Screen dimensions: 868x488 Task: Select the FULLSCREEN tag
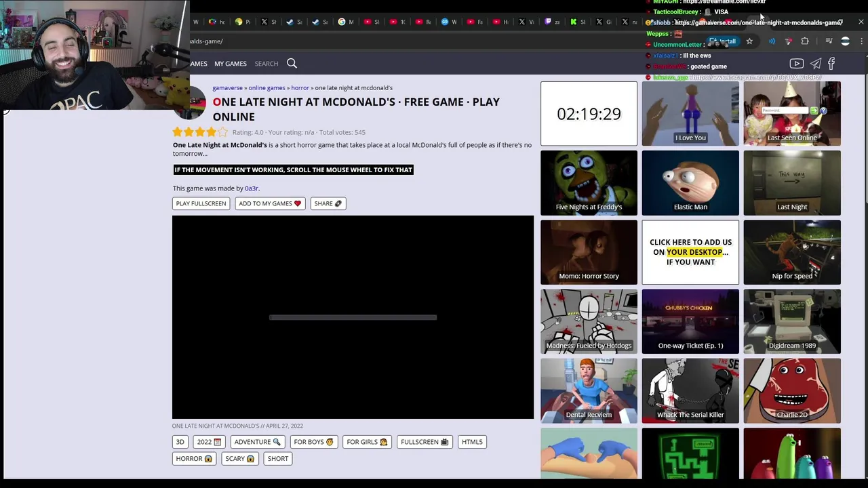tap(425, 442)
